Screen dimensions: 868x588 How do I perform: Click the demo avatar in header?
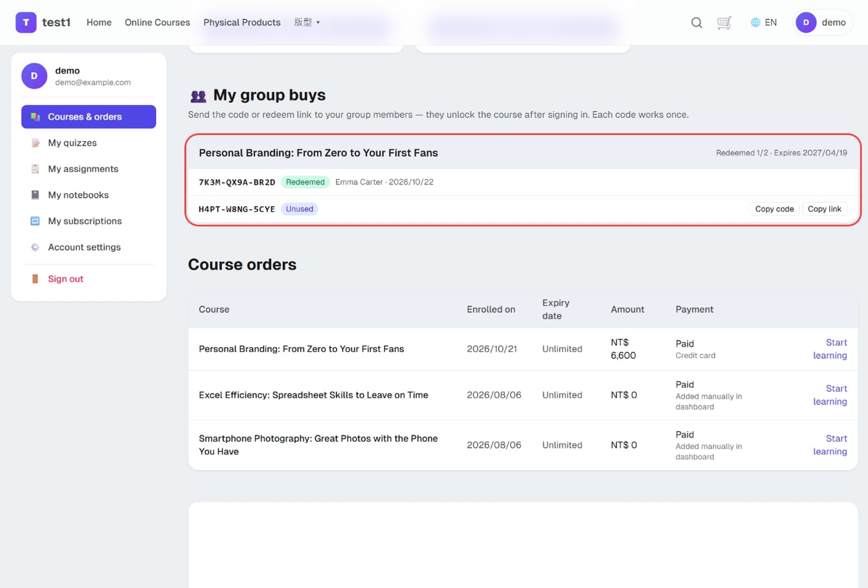tap(806, 22)
